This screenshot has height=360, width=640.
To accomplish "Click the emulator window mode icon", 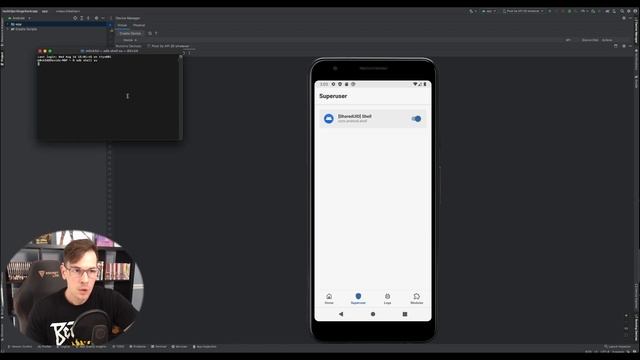I will [x=616, y=46].
